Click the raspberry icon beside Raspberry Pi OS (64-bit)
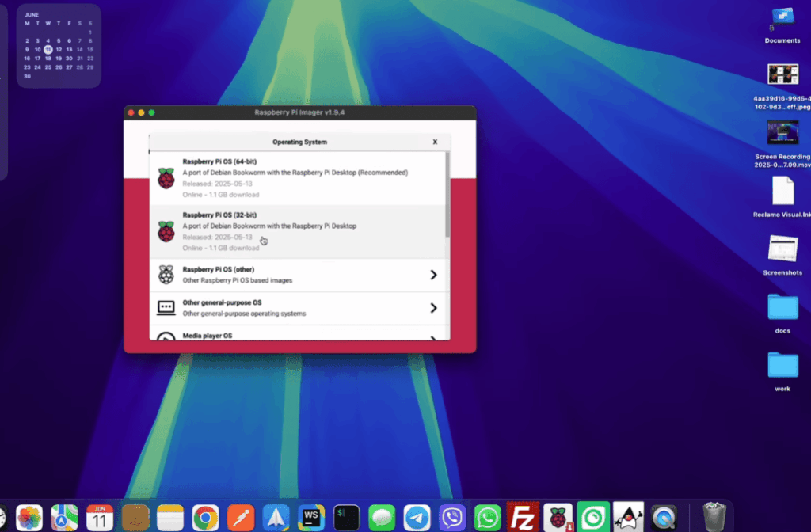Image resolution: width=811 pixels, height=532 pixels. click(x=166, y=179)
